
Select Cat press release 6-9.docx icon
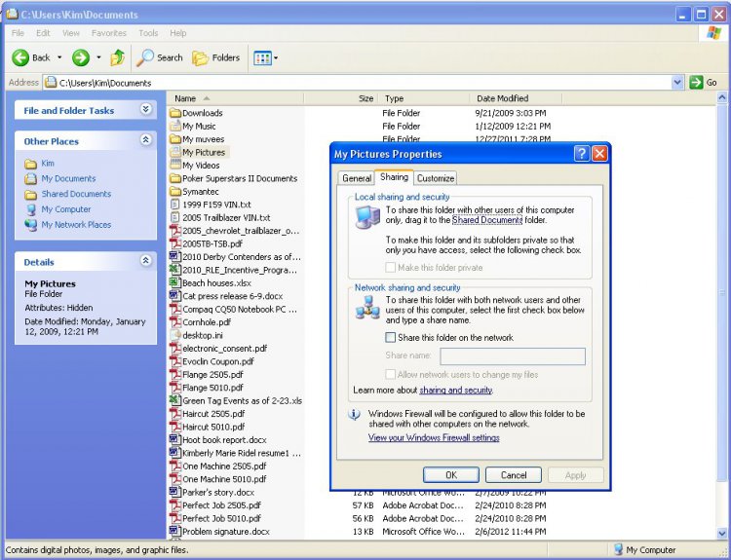(175, 296)
